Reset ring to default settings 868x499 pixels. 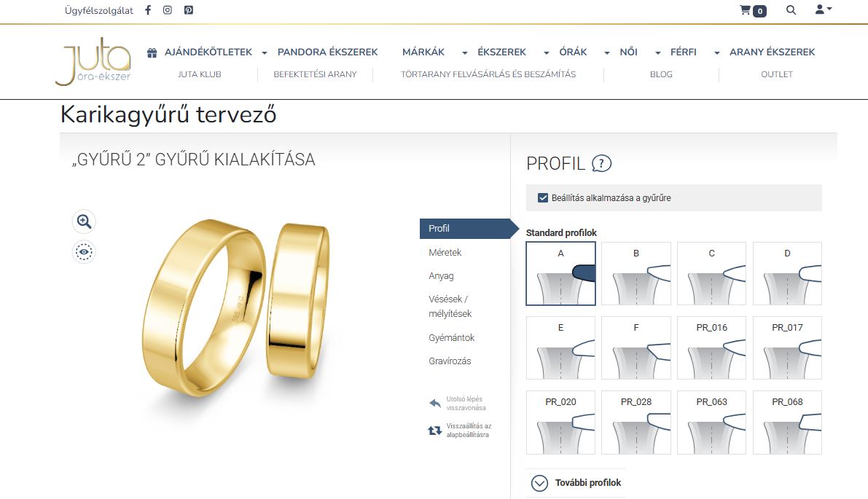pyautogui.click(x=435, y=431)
